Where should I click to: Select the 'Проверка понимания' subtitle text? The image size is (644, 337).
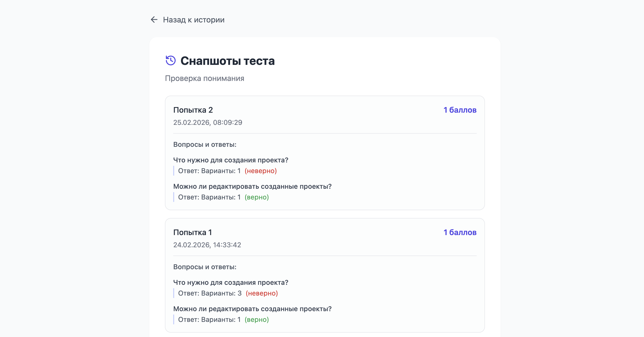point(204,78)
